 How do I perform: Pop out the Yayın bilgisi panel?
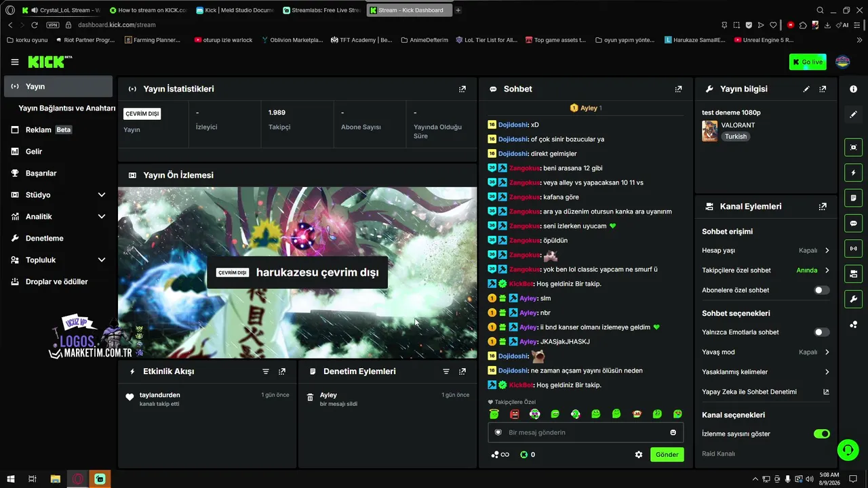823,89
